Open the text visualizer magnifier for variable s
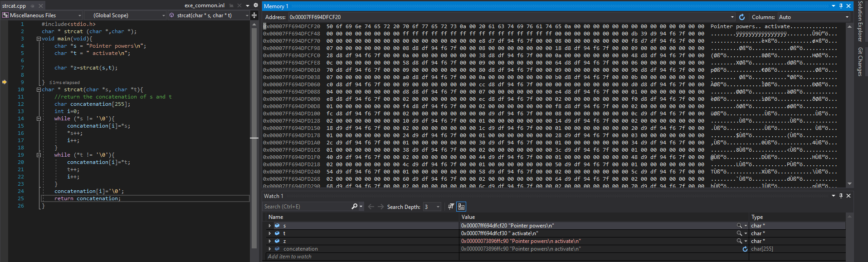Viewport: 868px width, 262px height. (x=739, y=226)
